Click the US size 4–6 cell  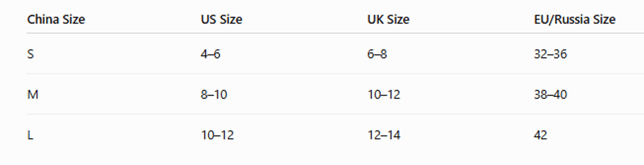click(210, 54)
